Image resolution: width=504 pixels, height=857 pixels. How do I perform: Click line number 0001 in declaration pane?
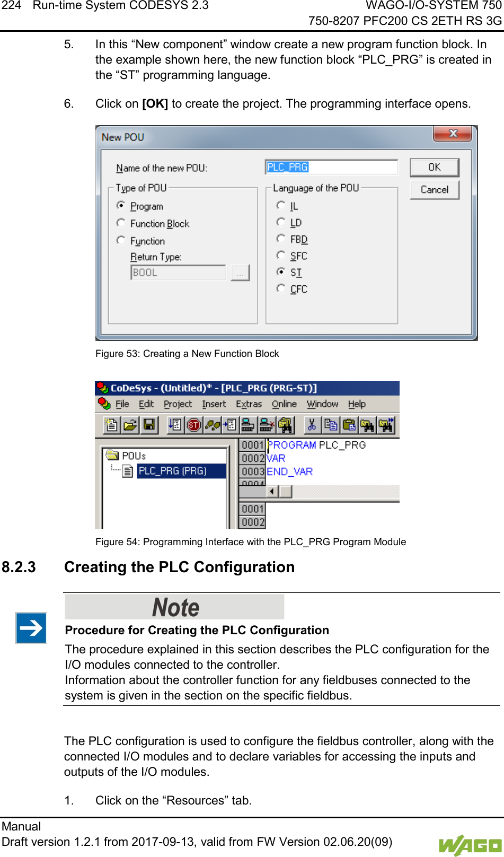click(253, 445)
